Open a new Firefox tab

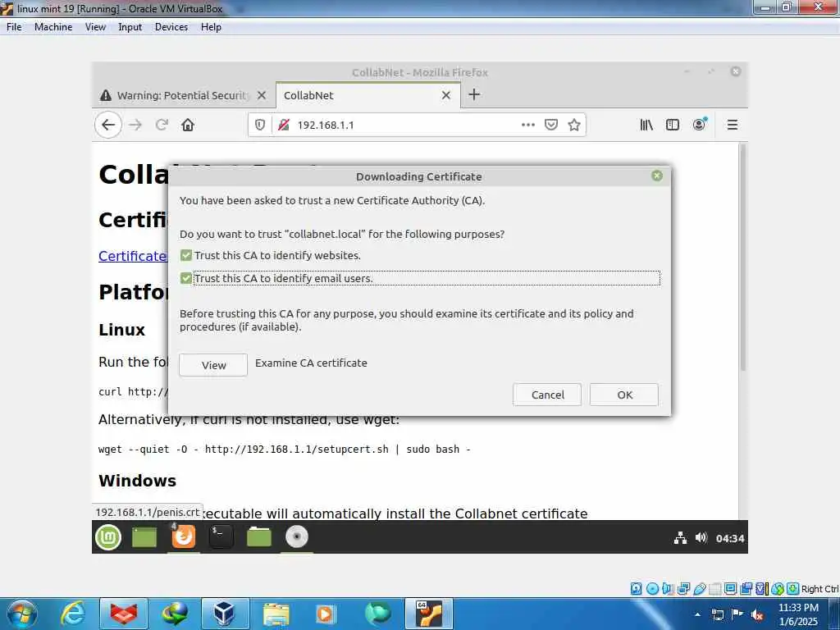[x=474, y=95]
